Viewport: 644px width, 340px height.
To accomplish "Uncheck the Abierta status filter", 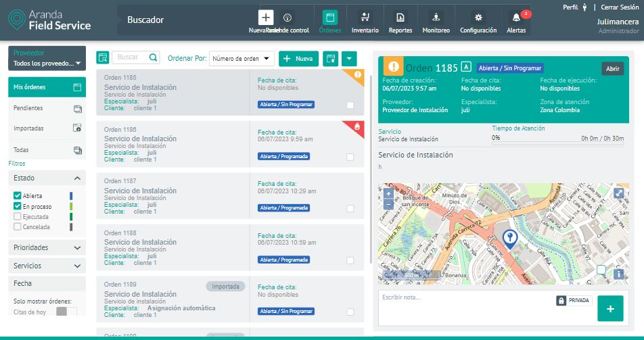I will pyautogui.click(x=18, y=196).
